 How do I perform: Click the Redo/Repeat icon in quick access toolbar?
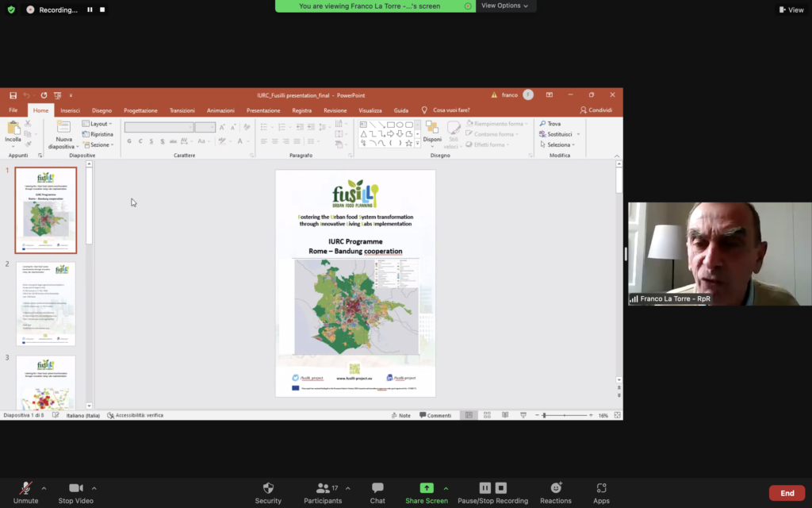[x=44, y=95]
